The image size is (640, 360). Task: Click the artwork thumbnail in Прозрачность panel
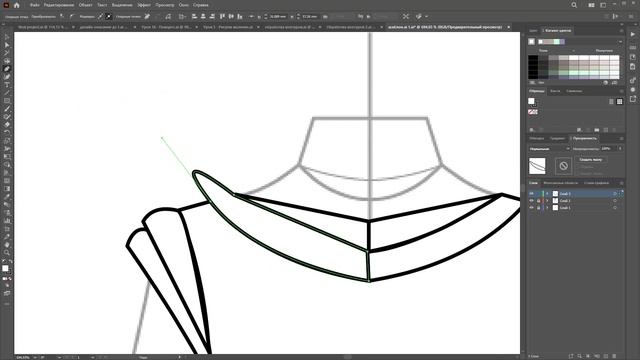[x=537, y=166]
